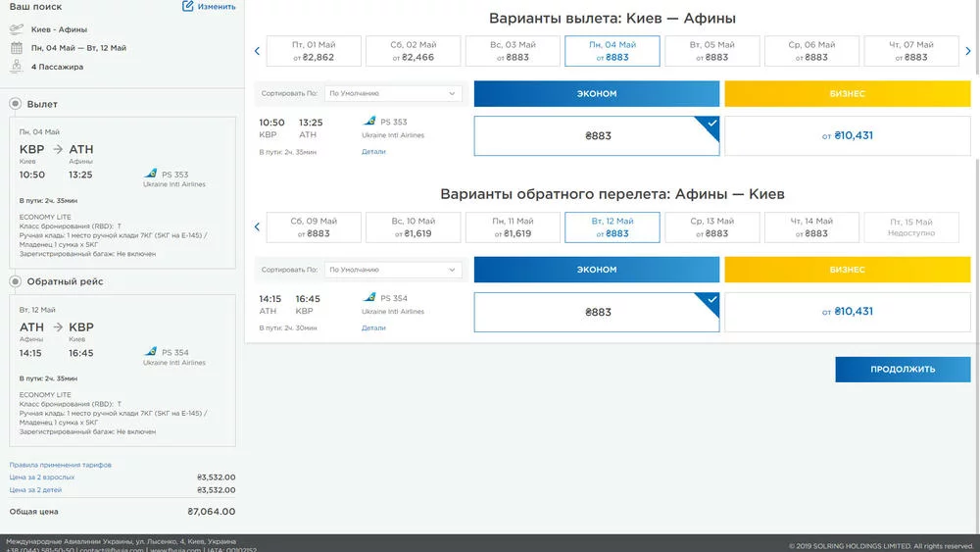Open the departure sort dropdown По Умолчанию
Screen dimensions: 980x552
tap(393, 93)
